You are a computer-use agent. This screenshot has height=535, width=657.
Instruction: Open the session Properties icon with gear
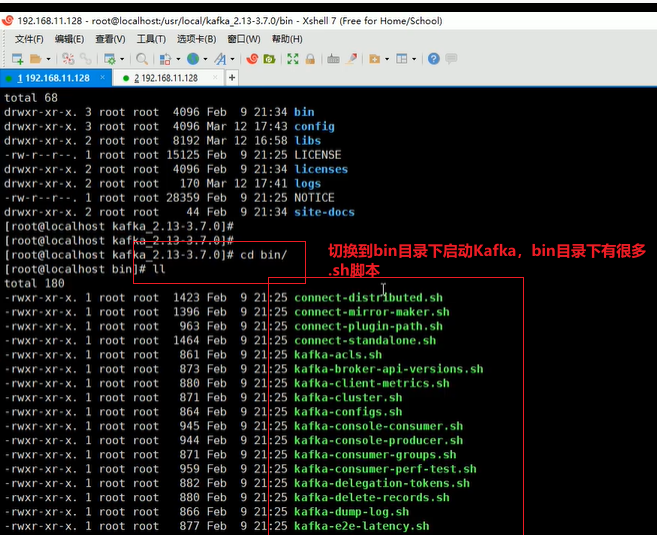pos(110,59)
